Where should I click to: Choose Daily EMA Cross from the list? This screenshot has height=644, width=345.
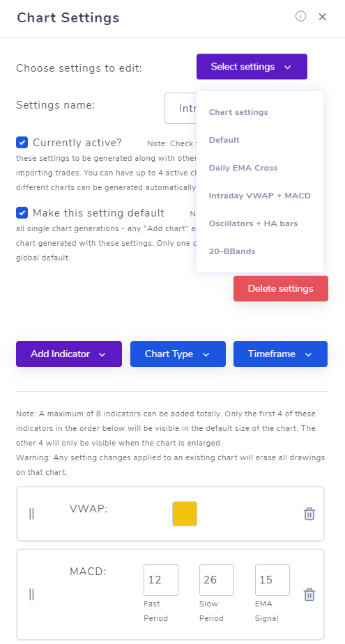(x=243, y=168)
